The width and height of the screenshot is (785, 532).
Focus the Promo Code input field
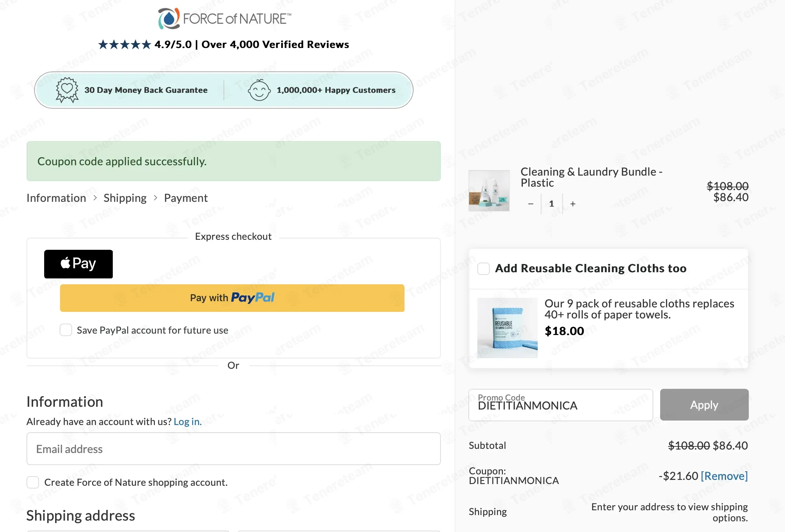560,405
